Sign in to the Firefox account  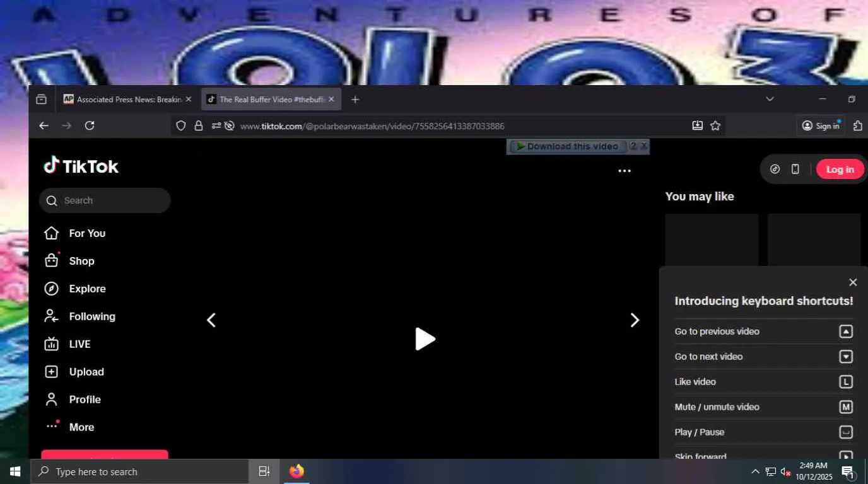(x=820, y=126)
